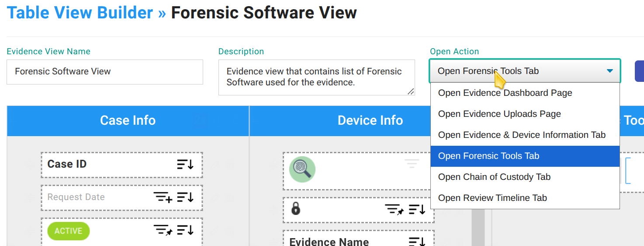Focus the Evidence View Name text field

pos(105,72)
